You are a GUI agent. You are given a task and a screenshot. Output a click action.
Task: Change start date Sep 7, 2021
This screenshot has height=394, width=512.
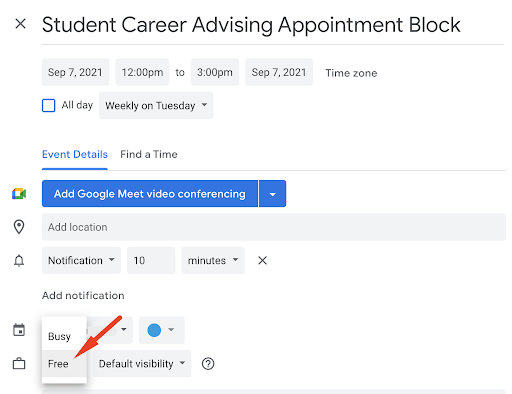[75, 72]
